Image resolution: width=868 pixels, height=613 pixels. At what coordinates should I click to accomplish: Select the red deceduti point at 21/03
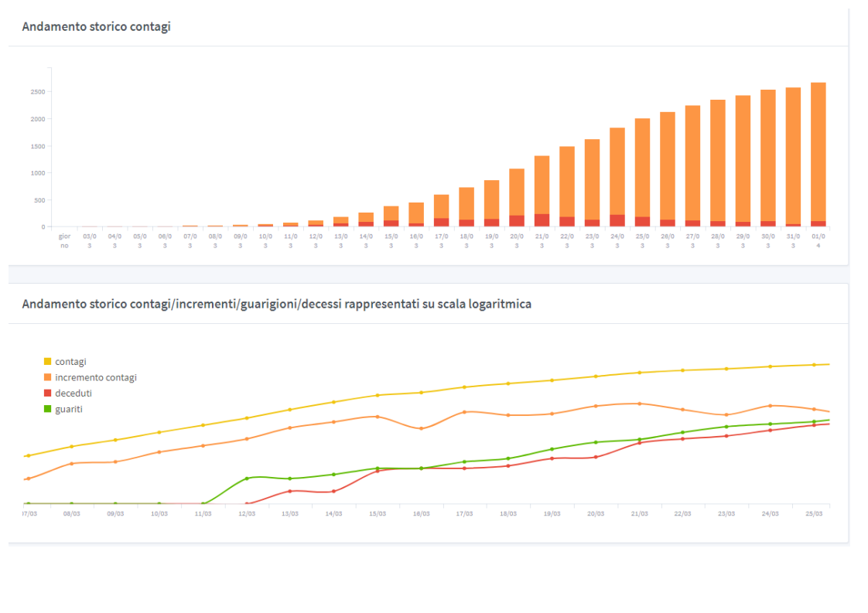point(639,443)
